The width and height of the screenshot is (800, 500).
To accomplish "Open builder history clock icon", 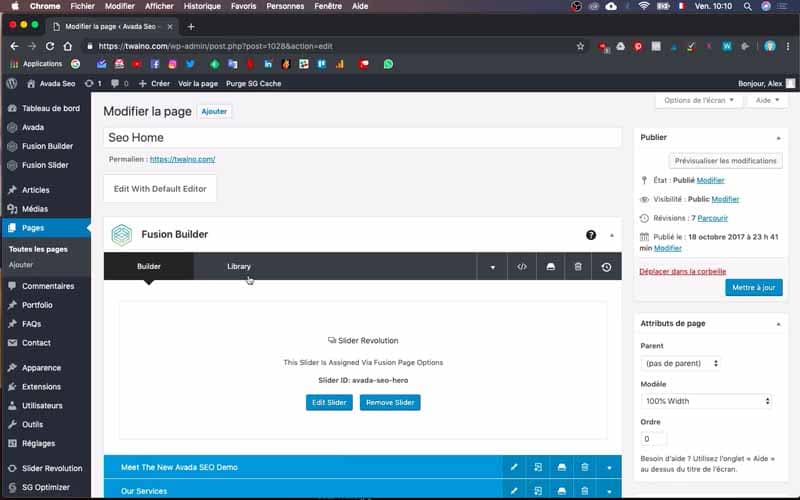I will tap(606, 266).
